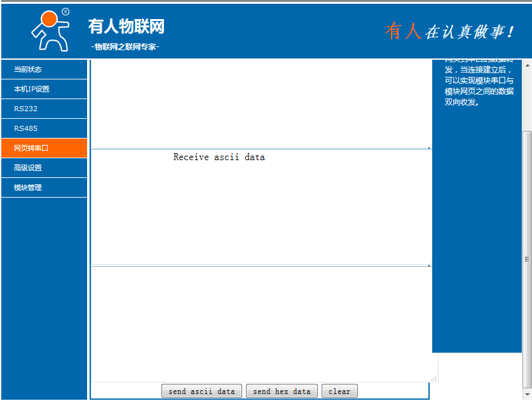532x401 pixels.
Task: Click the top empty text area
Action: click(x=261, y=102)
